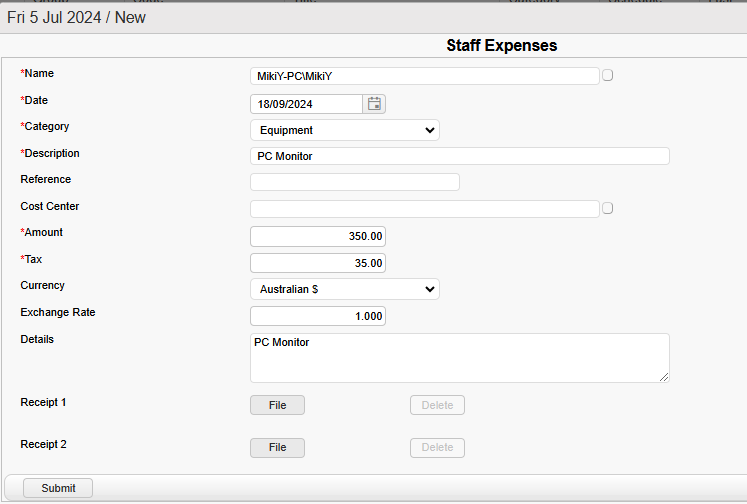Click the Category field label
Screen dimensions: 747x504
[x=45, y=126]
